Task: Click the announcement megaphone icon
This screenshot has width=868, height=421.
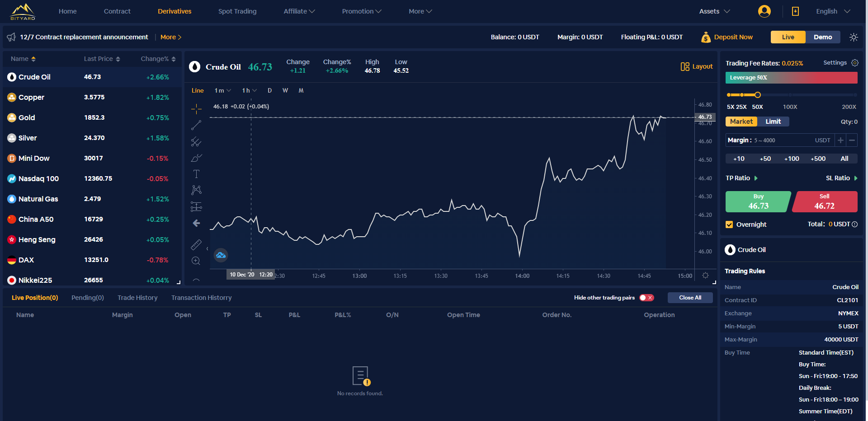Action: (x=11, y=37)
